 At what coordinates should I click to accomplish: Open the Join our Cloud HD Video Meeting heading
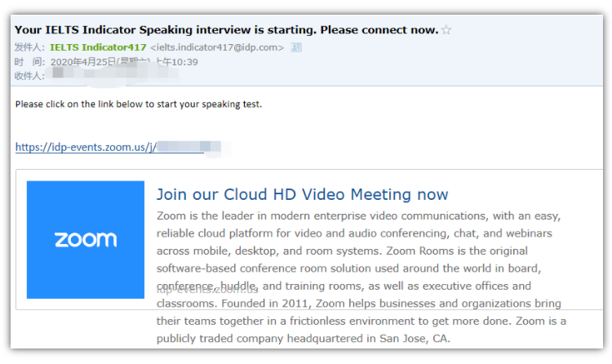(303, 194)
